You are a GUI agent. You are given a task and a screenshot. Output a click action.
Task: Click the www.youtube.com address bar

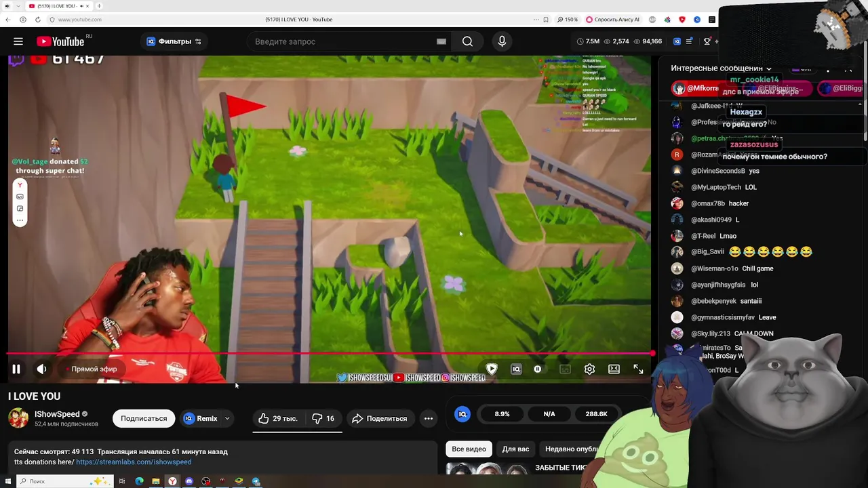pyautogui.click(x=80, y=20)
